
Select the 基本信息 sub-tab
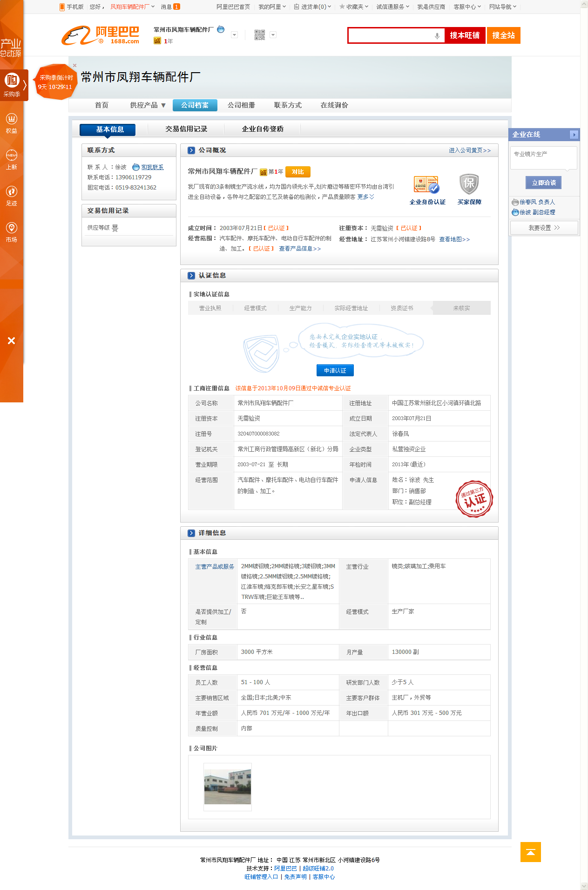[108, 129]
